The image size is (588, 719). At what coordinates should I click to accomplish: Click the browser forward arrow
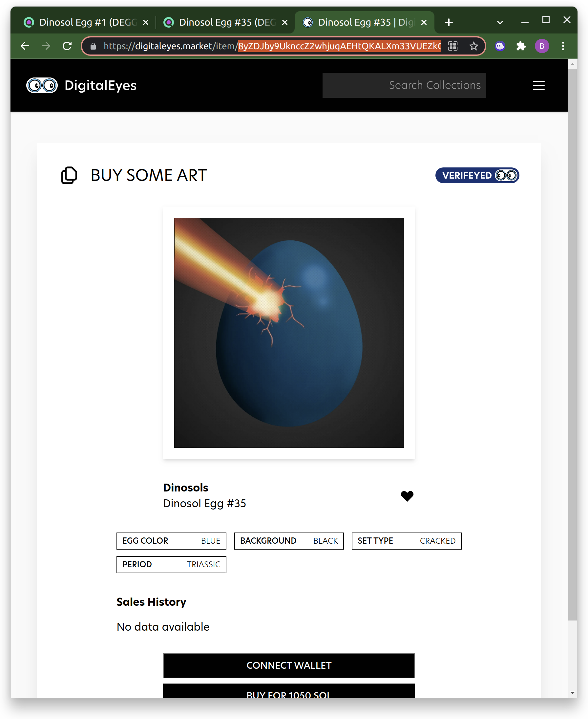coord(46,46)
